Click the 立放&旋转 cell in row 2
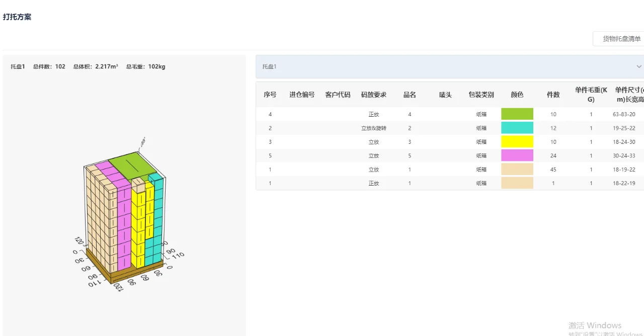644x336 pixels. [373, 128]
